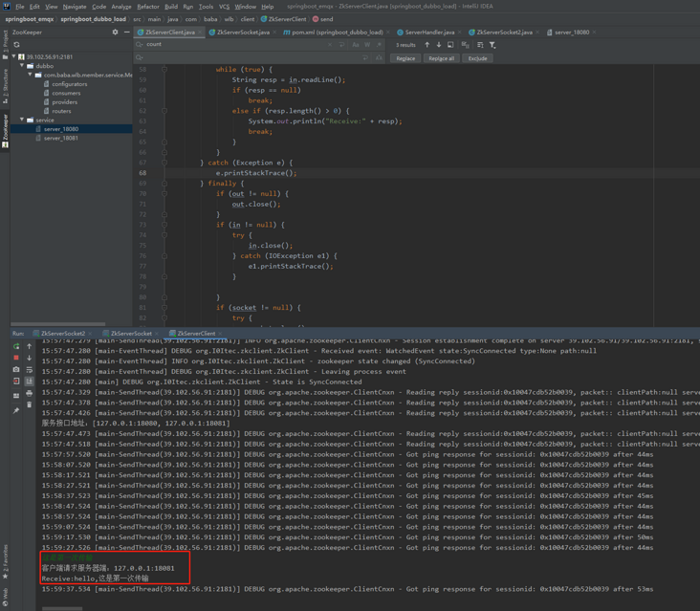Refresh the ZooKeeper tree

16,45
